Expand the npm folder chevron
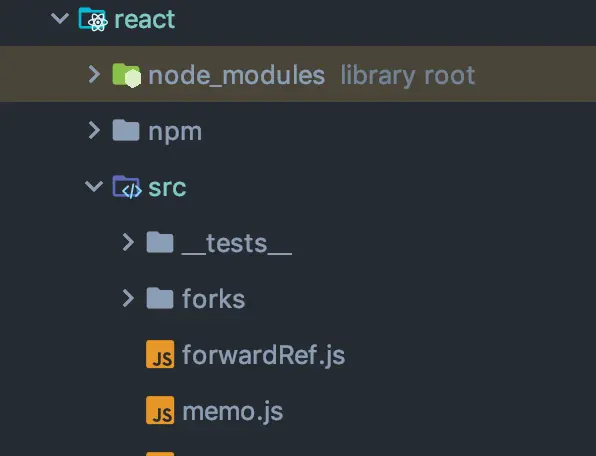This screenshot has width=596, height=456. click(x=94, y=130)
